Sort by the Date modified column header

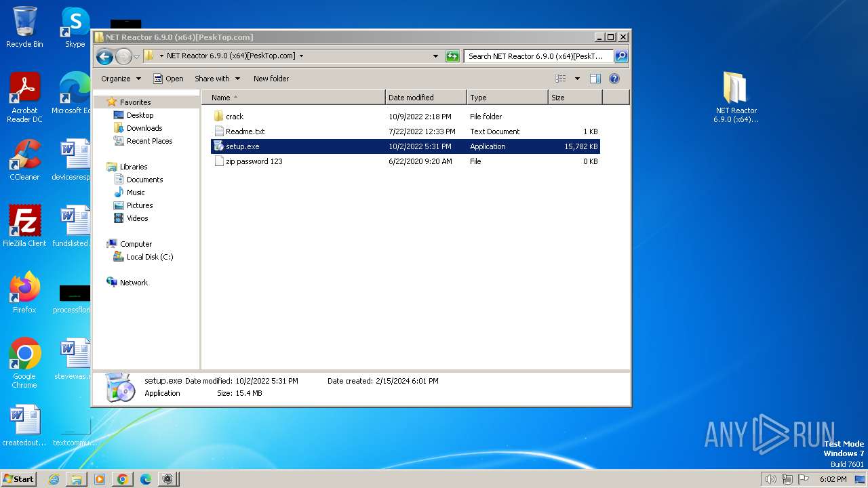coord(426,98)
